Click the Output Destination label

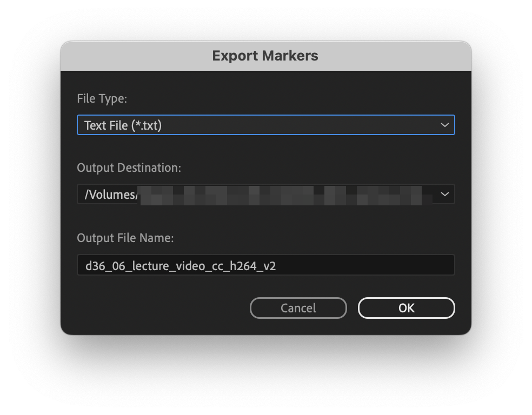pos(128,168)
